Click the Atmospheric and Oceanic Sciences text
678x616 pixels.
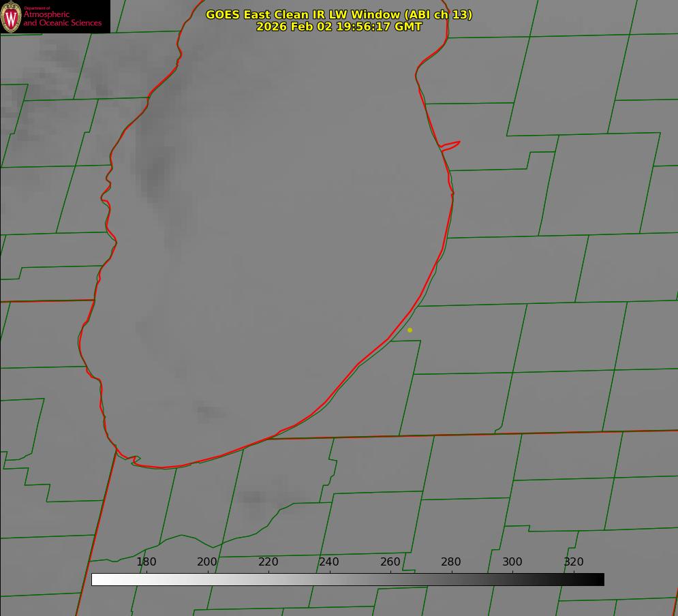coord(62,18)
